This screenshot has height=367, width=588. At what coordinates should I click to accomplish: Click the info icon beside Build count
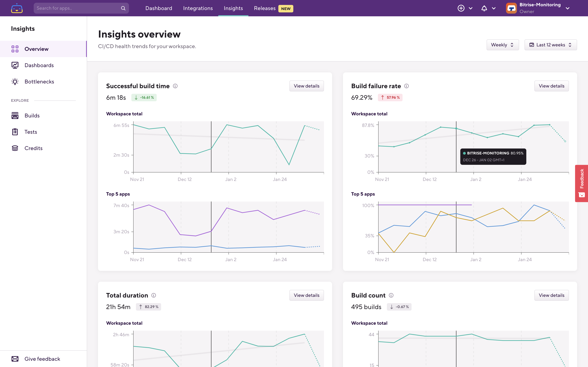pos(391,295)
